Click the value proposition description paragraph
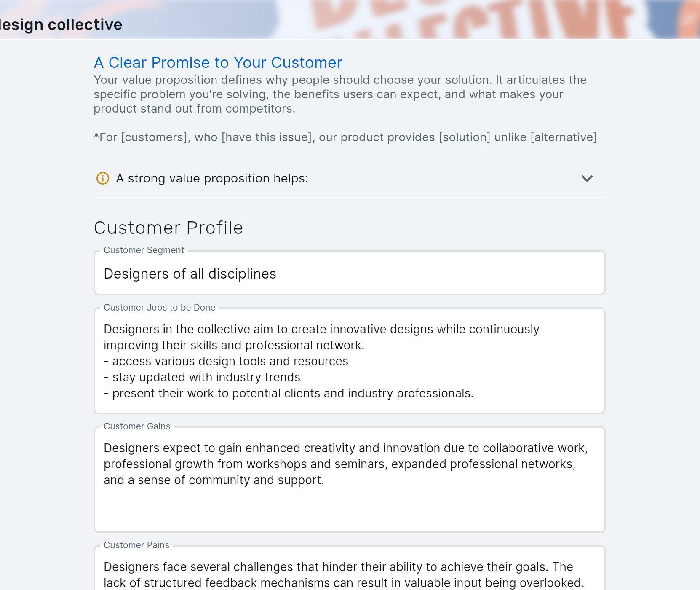 coord(339,94)
